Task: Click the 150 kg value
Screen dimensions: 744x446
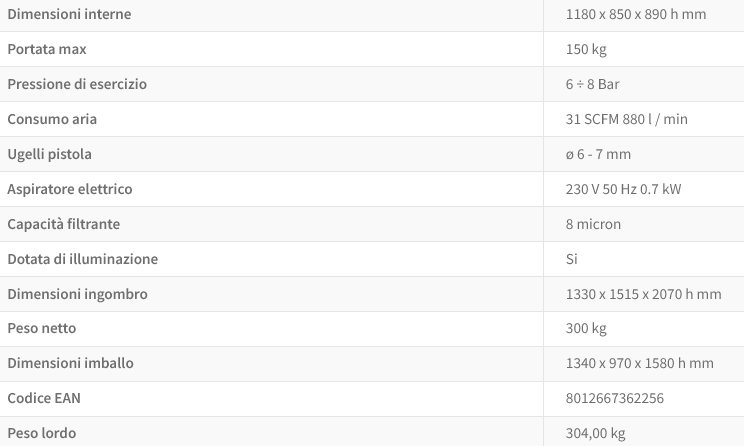Action: pos(586,49)
